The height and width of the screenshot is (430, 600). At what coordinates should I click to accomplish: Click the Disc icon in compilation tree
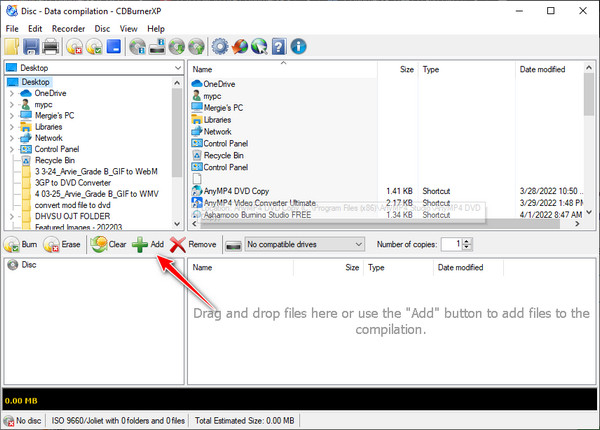tap(13, 265)
